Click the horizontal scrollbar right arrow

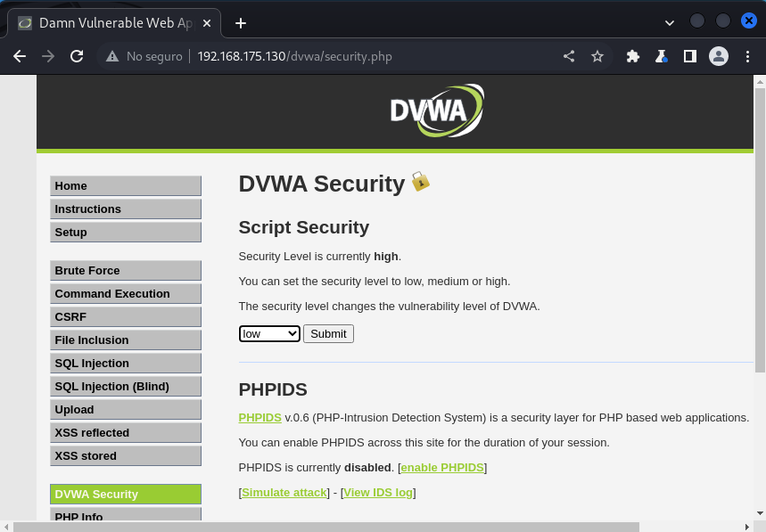[747, 528]
